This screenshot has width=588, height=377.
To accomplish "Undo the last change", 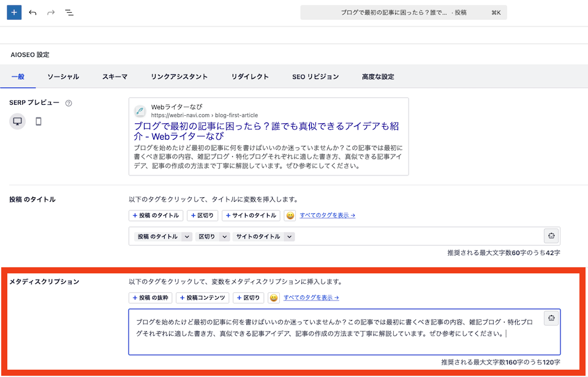I will [32, 12].
